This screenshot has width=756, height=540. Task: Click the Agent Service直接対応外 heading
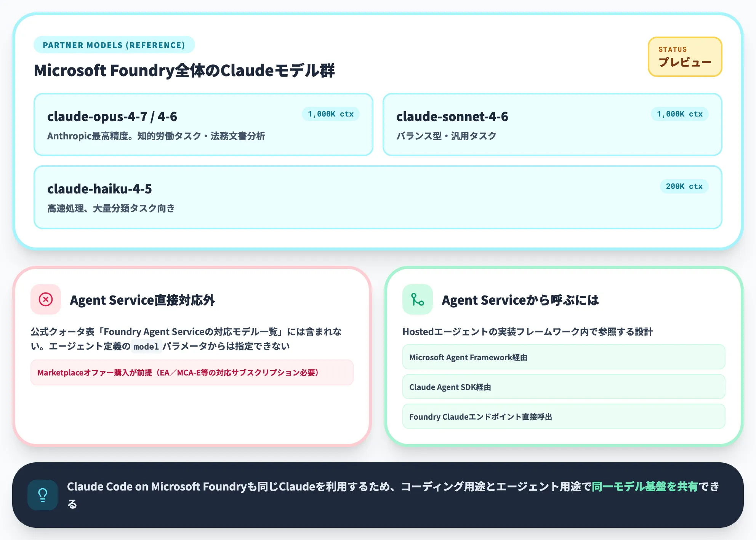(x=142, y=300)
